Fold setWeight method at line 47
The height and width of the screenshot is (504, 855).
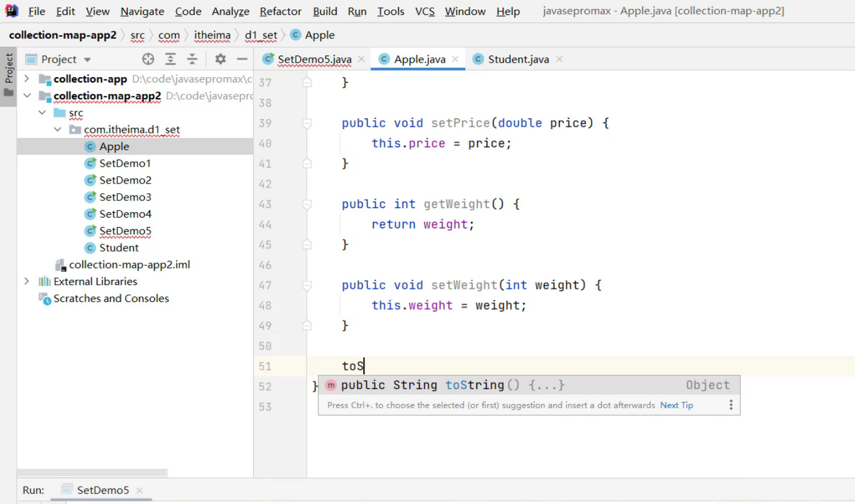tap(307, 286)
